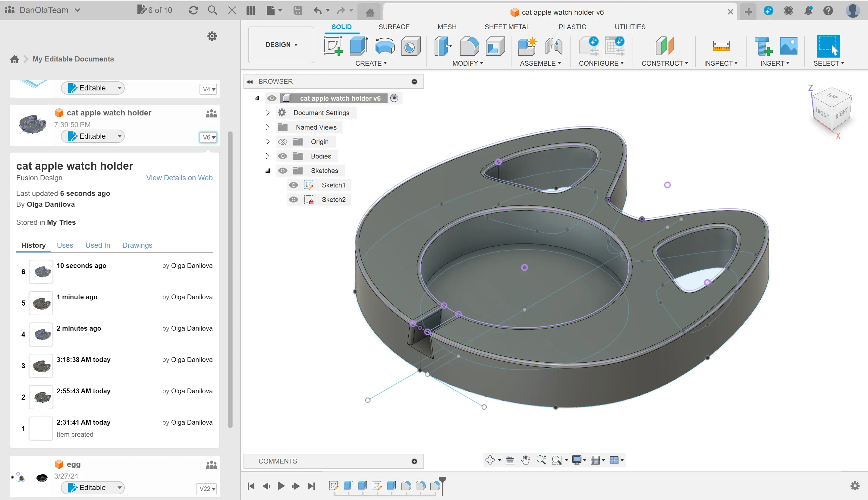The height and width of the screenshot is (500, 868).
Task: Expand Document Settings node
Action: [x=267, y=113]
